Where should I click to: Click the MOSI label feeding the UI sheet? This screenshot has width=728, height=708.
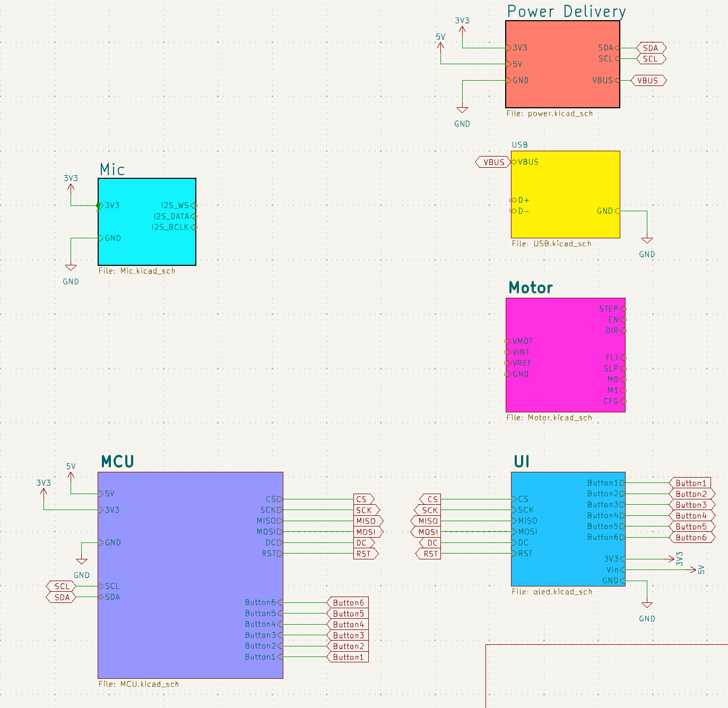pyautogui.click(x=428, y=531)
